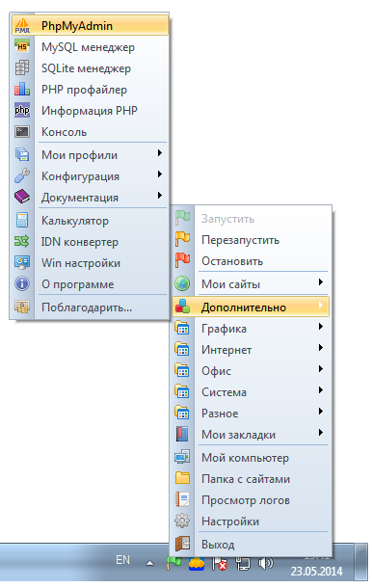Click the Документация purple book icon
Screen dimensions: 372x588
(x=22, y=197)
